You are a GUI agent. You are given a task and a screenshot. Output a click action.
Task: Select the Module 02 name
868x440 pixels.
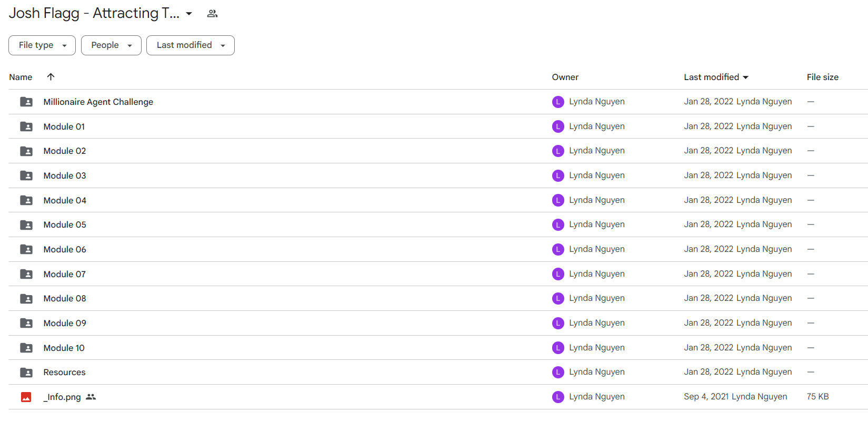pos(65,151)
